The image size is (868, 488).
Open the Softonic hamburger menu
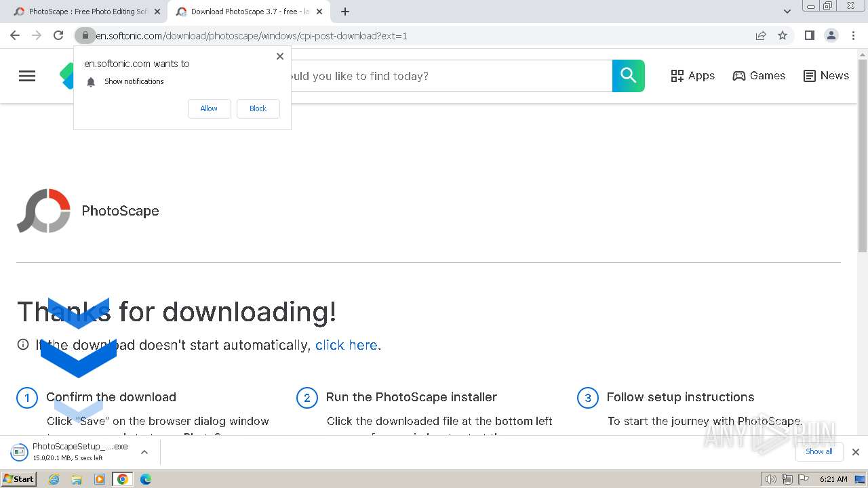(27, 76)
